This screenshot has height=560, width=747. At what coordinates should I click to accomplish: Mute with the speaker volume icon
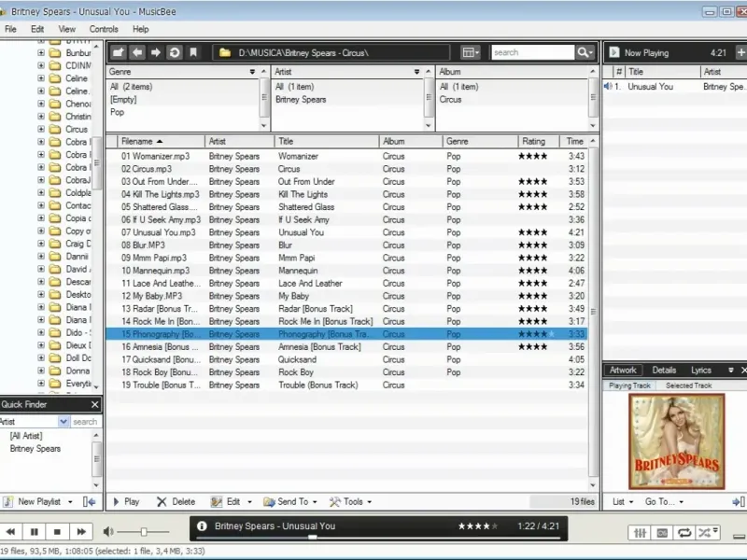coord(108,531)
